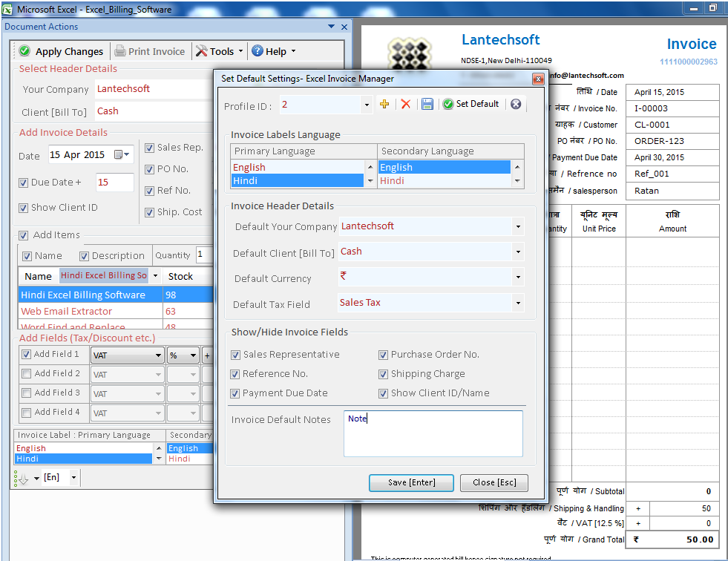Click the plus button next to Add Field 1
The width and height of the screenshot is (728, 561).
207,355
